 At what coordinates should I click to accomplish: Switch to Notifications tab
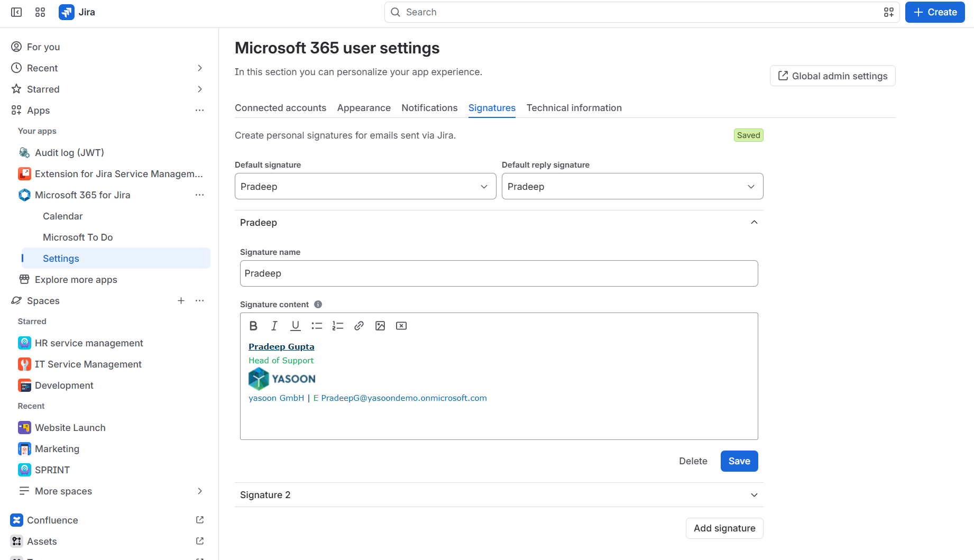click(429, 108)
